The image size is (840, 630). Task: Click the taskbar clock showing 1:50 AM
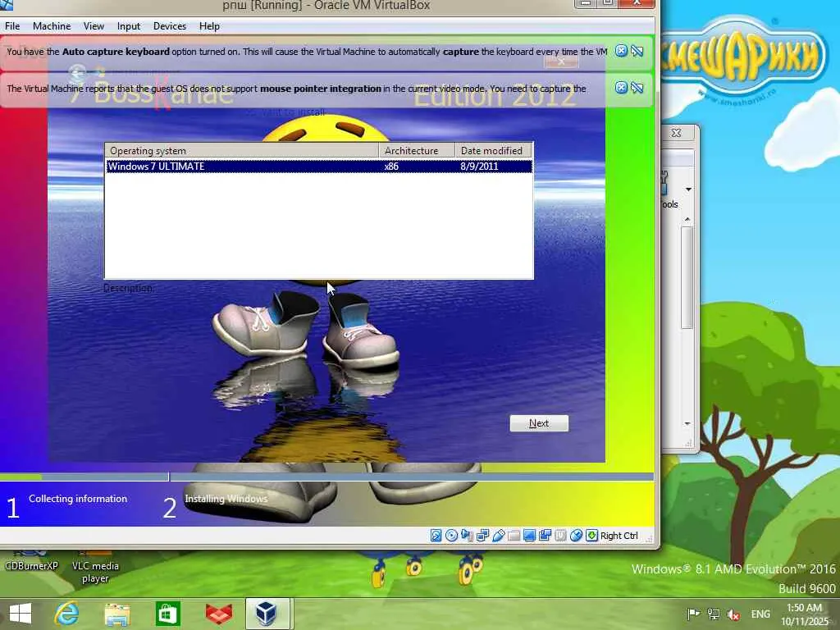[x=804, y=614]
